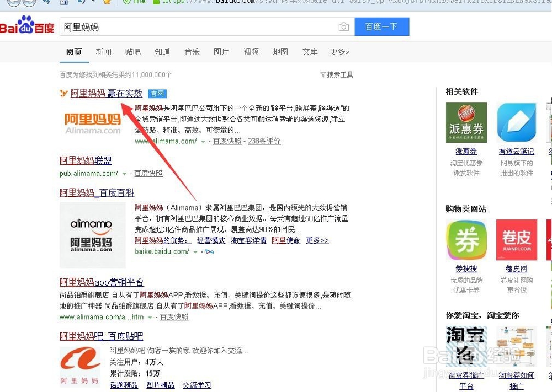
Task: Click the filter icon next to 搜索工具
Action: tap(323, 74)
